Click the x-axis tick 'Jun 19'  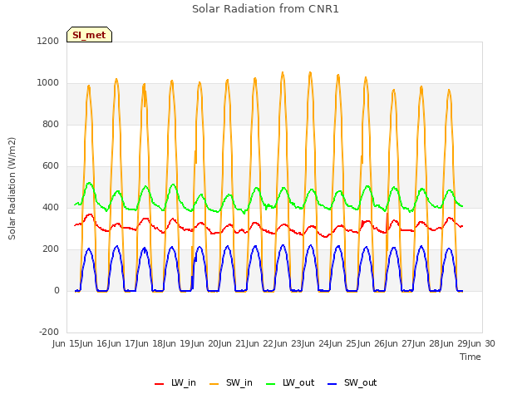[x=177, y=343]
